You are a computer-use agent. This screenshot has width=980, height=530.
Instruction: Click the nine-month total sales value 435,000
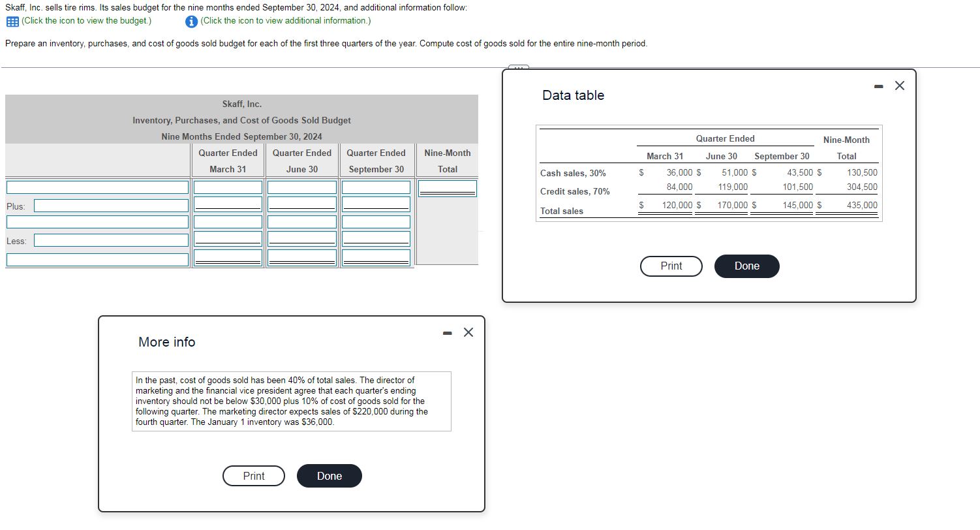click(862, 206)
